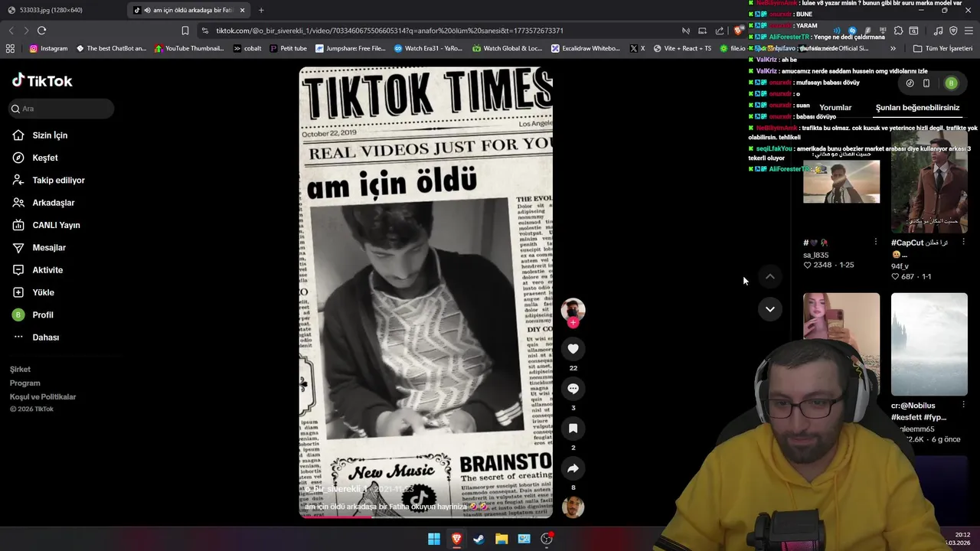980x551 pixels.
Task: Focus the Ara search field
Action: [61, 109]
